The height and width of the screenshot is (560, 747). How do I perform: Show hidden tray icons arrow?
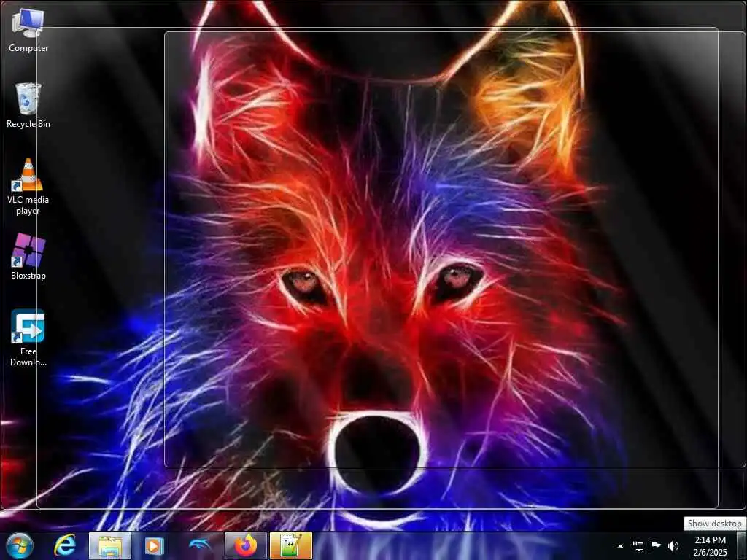pyautogui.click(x=620, y=546)
